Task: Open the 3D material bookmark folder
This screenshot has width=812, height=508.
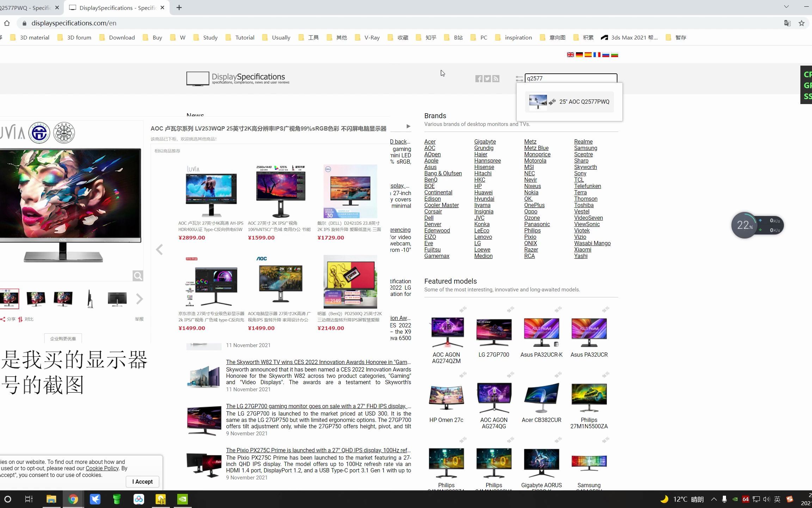Action: point(30,37)
